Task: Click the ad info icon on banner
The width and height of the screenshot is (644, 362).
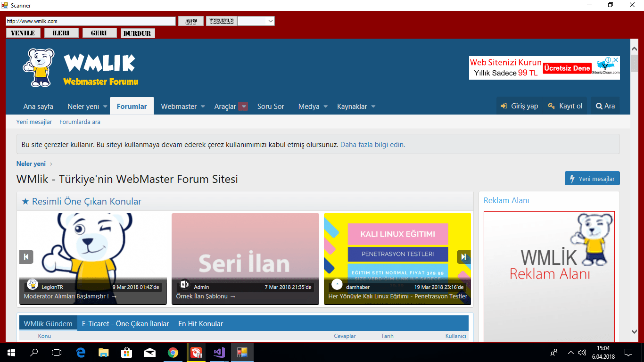Action: coord(609,60)
